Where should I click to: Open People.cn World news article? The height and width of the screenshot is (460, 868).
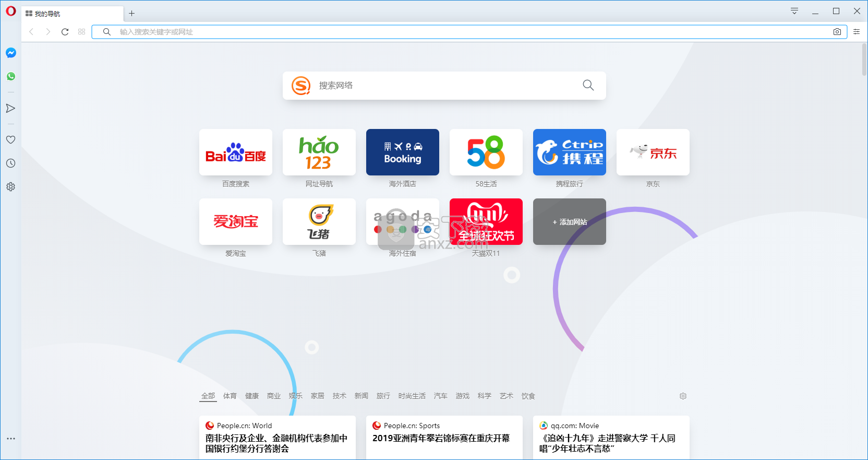click(278, 438)
